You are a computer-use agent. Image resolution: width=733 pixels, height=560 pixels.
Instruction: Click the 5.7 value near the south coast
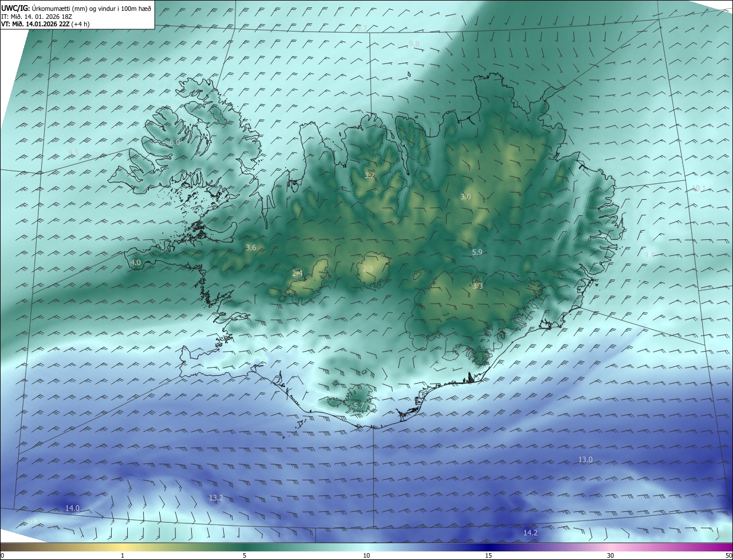pyautogui.click(x=359, y=406)
